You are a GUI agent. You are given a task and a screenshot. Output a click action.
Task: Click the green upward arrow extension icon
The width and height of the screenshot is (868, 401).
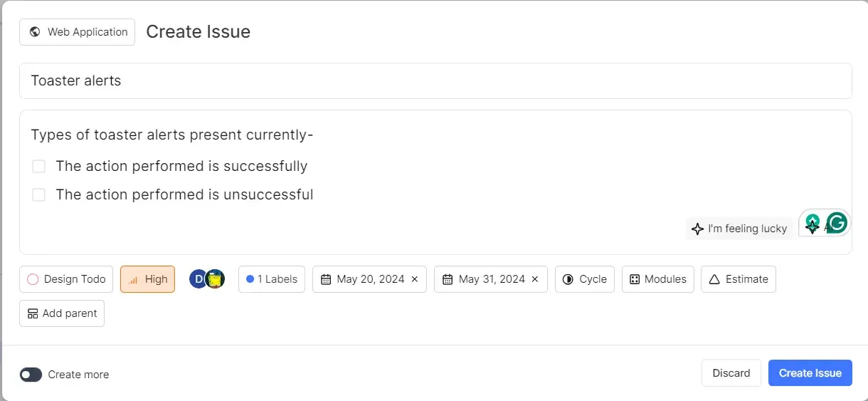point(813,221)
